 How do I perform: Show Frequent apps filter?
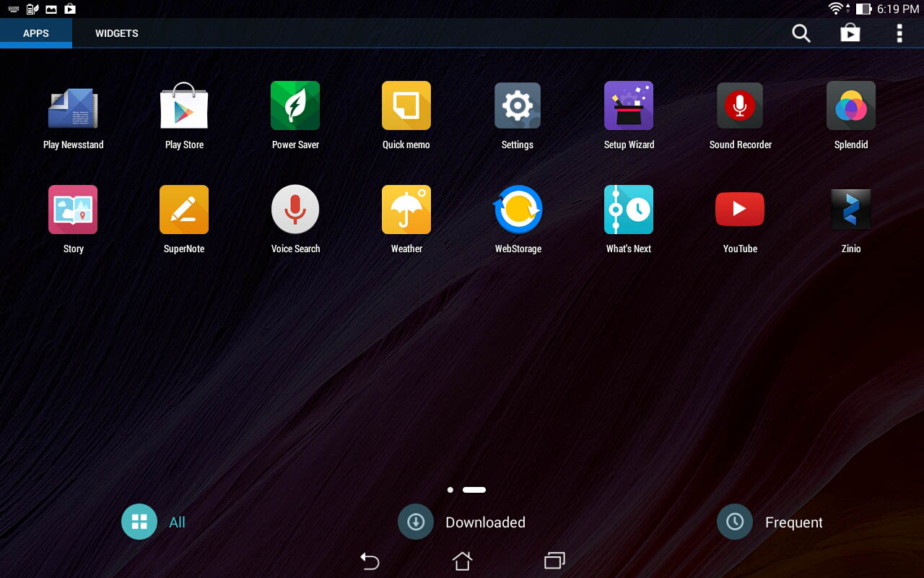pyautogui.click(x=770, y=522)
